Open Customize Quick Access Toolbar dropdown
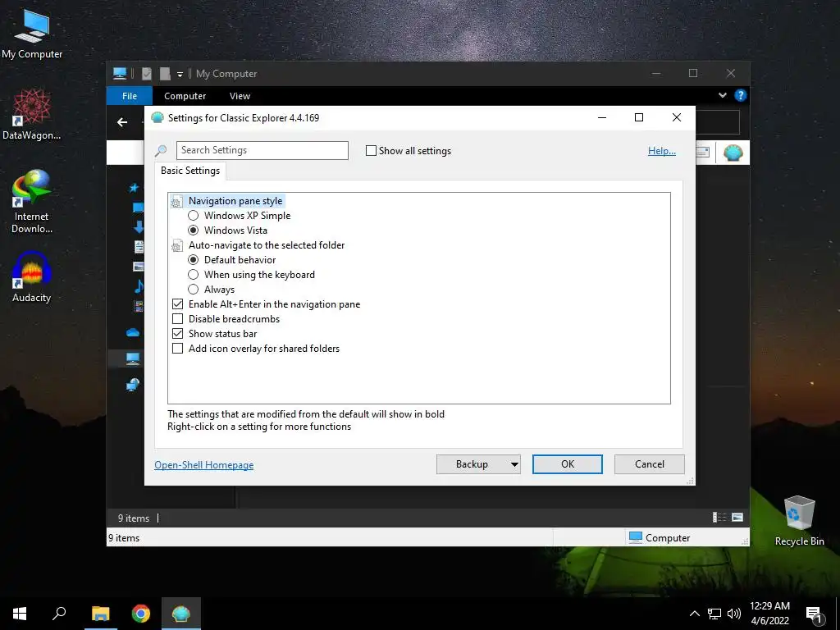 click(180, 75)
